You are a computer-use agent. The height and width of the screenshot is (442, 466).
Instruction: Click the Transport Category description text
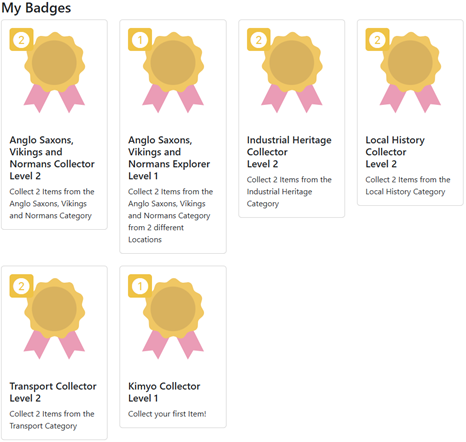coord(52,420)
